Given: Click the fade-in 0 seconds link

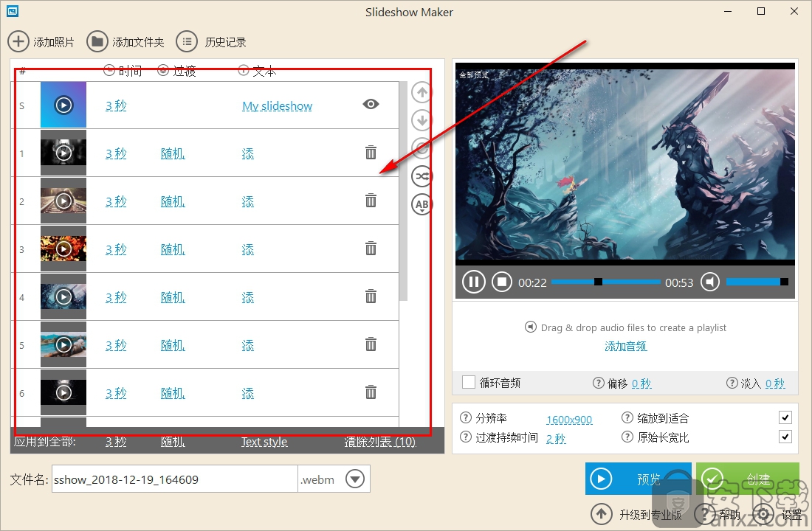Looking at the screenshot, I should (x=775, y=383).
